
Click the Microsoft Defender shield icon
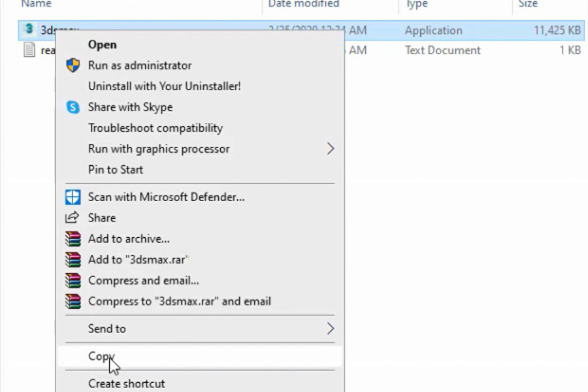pyautogui.click(x=73, y=197)
